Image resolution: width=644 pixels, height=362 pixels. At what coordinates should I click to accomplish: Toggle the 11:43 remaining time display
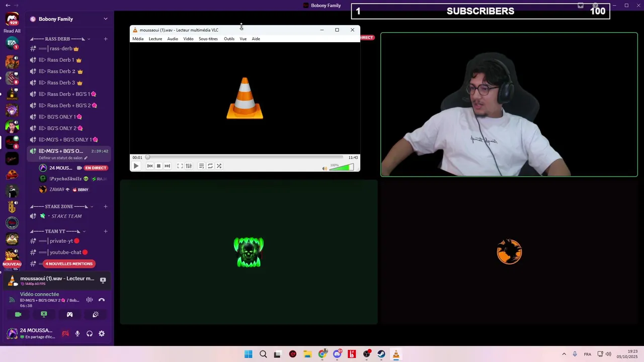tap(353, 157)
